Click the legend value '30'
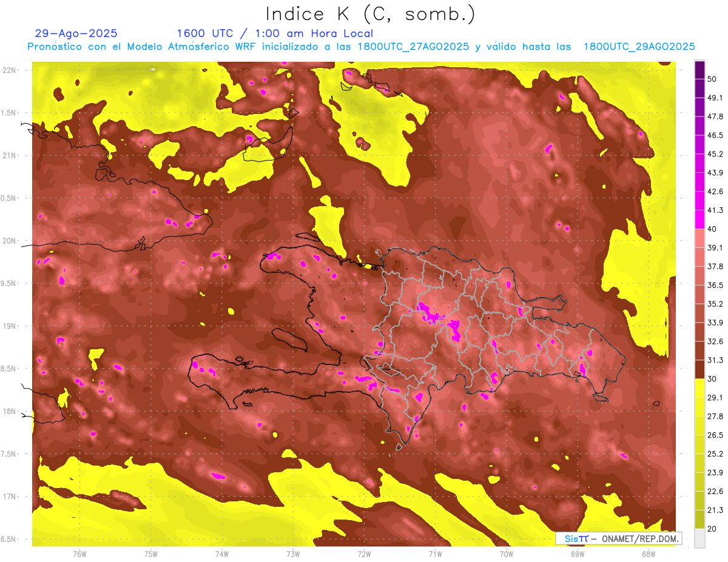The width and height of the screenshot is (728, 562). pos(712,379)
